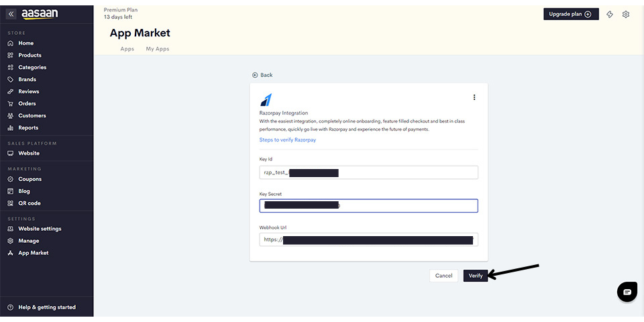Cancel the Razorpay integration form
Image resolution: width=644 pixels, height=322 pixels.
click(x=443, y=276)
